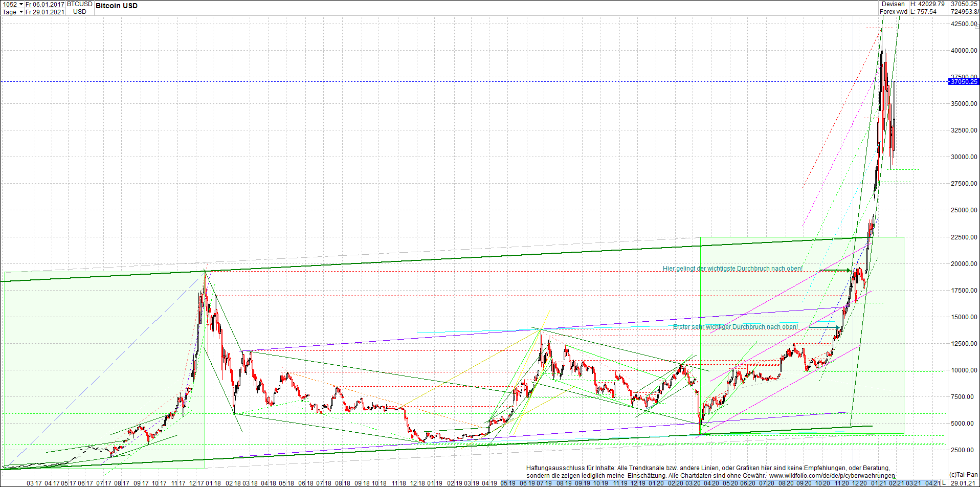980x487 pixels.
Task: Click the L toggle beside 29.01.21
Action: pos(944,483)
